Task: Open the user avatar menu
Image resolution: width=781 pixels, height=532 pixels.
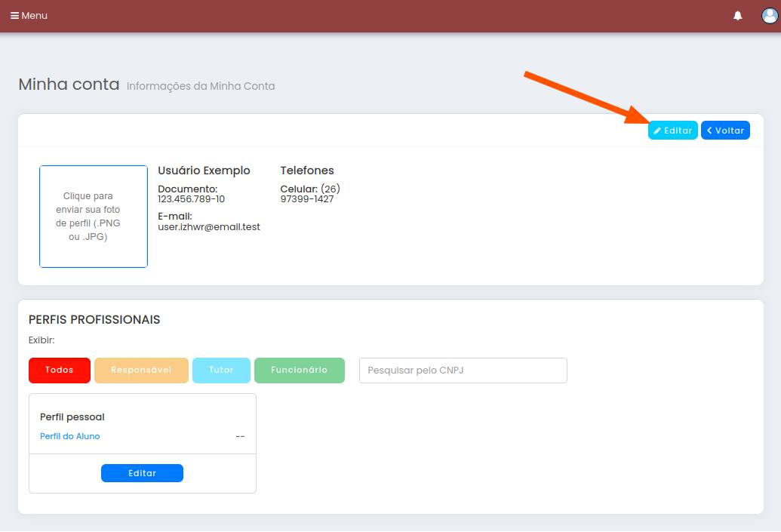Action: click(769, 16)
